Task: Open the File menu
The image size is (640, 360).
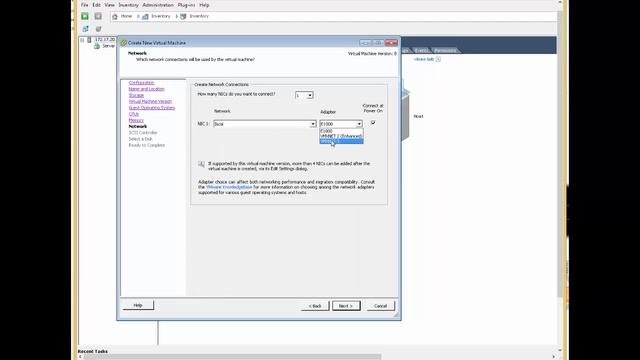Action: click(x=84, y=5)
